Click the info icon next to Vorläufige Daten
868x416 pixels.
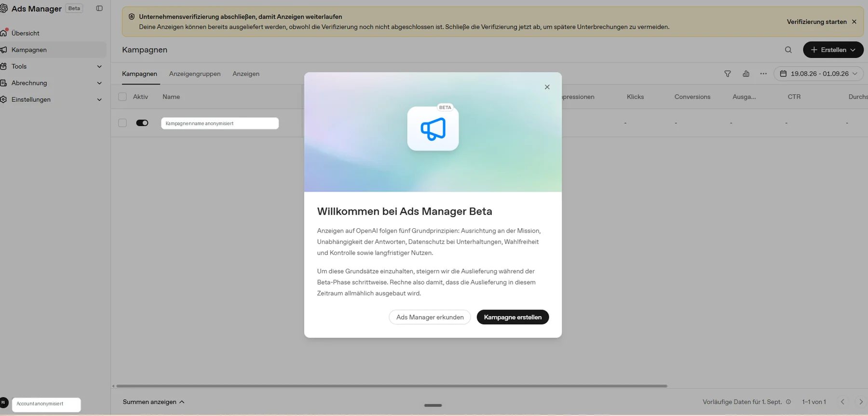point(788,402)
